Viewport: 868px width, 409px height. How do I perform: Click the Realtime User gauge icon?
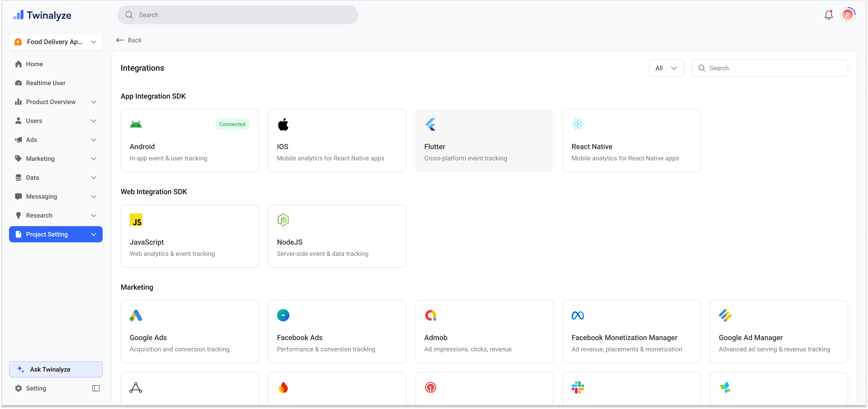pos(19,83)
